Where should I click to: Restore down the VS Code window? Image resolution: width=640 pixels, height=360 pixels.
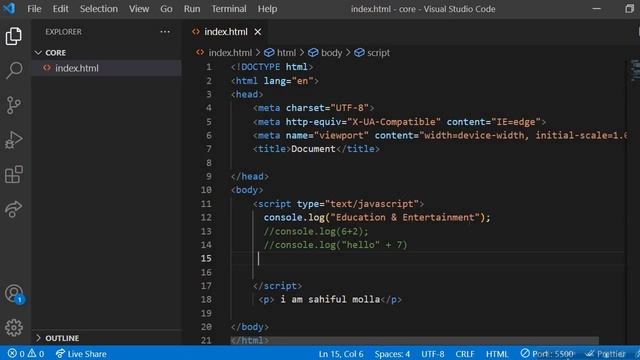(629, 9)
